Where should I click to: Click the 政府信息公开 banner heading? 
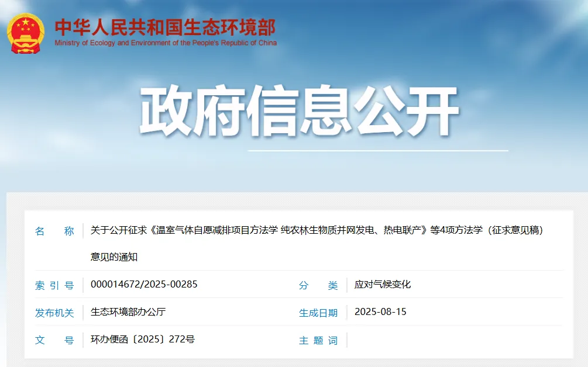coord(299,111)
